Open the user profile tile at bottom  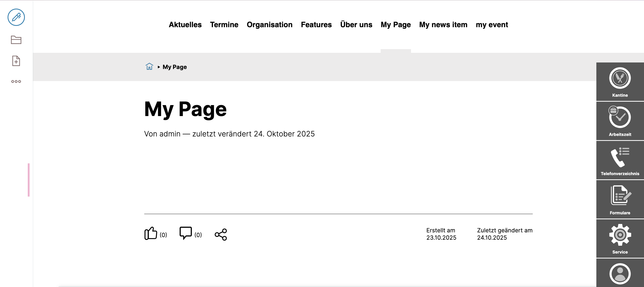pyautogui.click(x=620, y=273)
